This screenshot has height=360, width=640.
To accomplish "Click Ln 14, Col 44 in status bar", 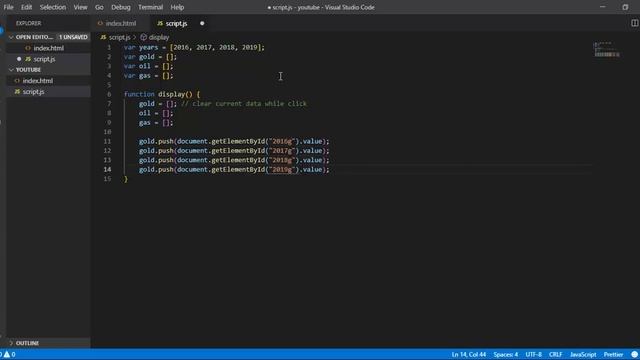I will (x=469, y=354).
